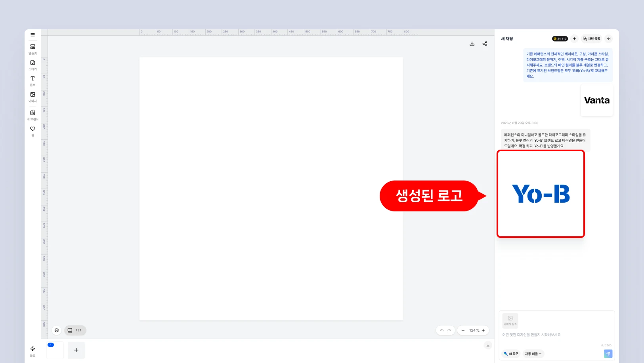Collapse the chat panel arrow icon

point(609,39)
